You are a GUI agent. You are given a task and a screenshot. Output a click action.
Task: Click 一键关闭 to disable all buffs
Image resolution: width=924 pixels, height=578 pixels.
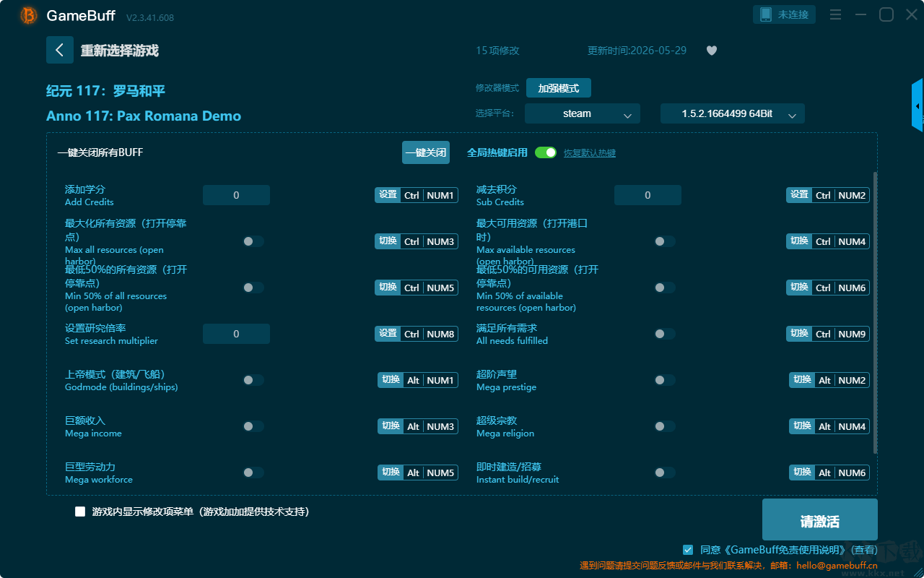pos(426,152)
